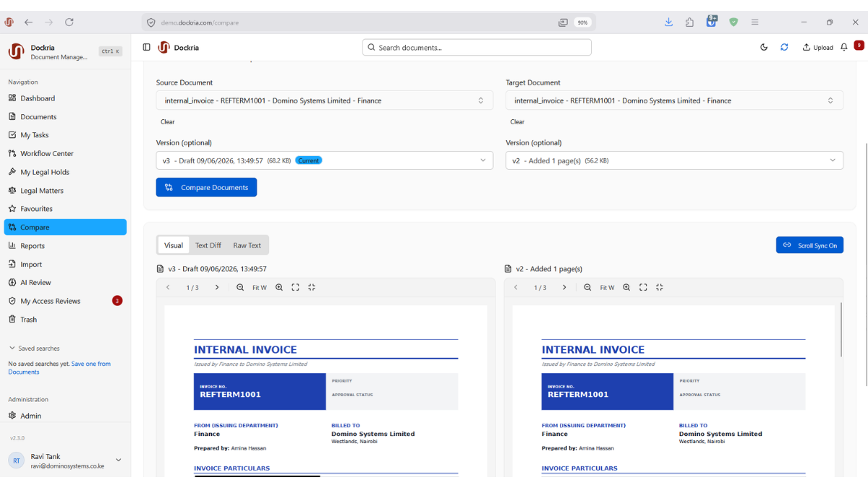Open browser extensions puzzle icon

689,22
